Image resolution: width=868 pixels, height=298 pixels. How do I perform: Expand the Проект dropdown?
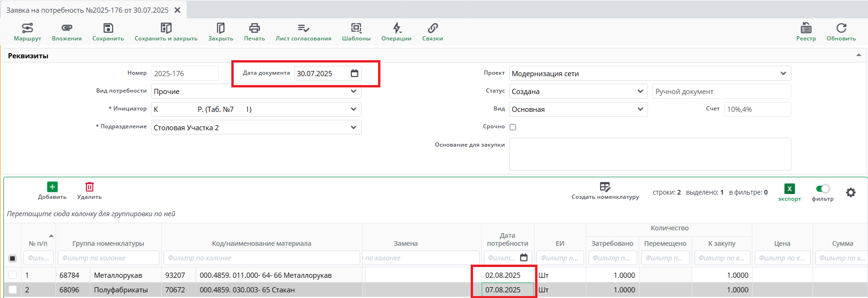[783, 73]
